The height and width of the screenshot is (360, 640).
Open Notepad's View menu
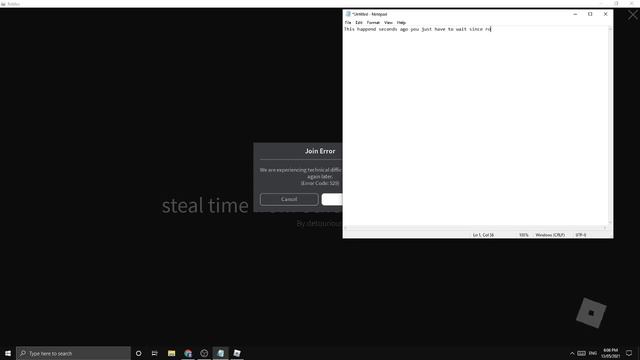tap(388, 23)
